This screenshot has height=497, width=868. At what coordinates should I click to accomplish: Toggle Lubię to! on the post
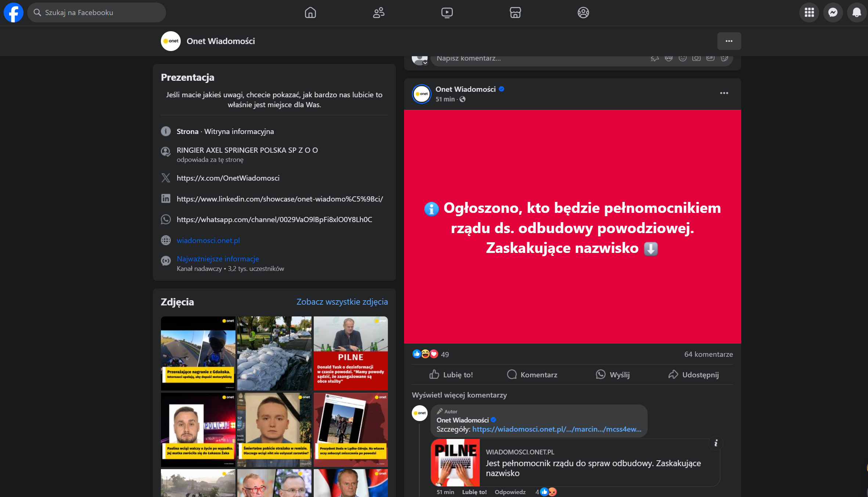click(451, 374)
